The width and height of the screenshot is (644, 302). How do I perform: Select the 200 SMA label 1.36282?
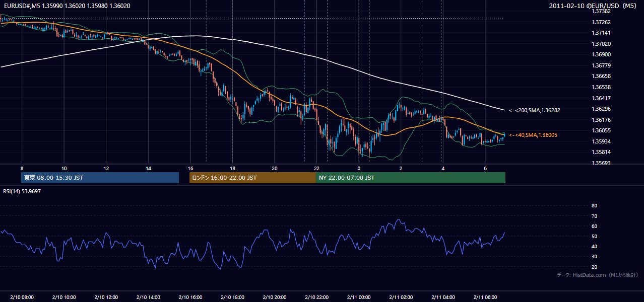point(535,110)
